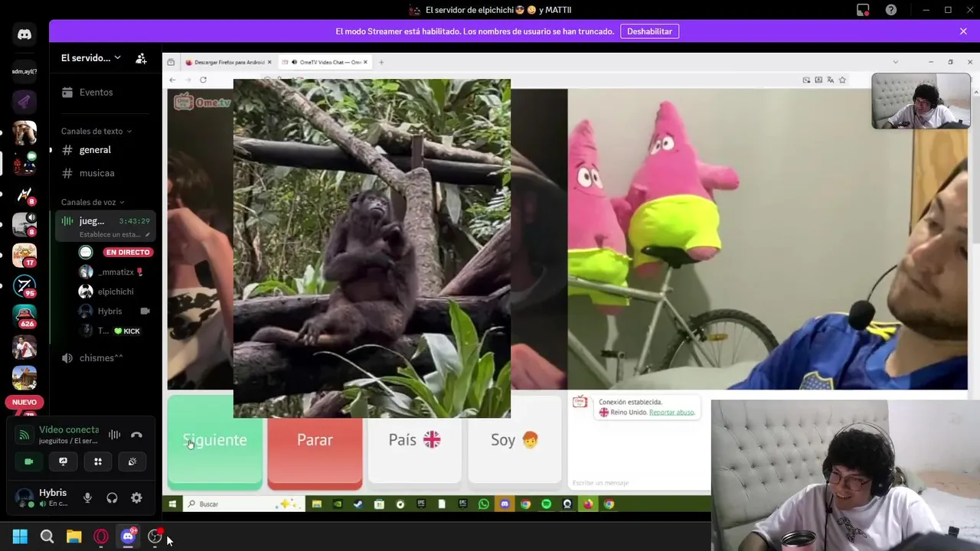Bookmark the page with star icon
The width and height of the screenshot is (980, 551).
842,80
